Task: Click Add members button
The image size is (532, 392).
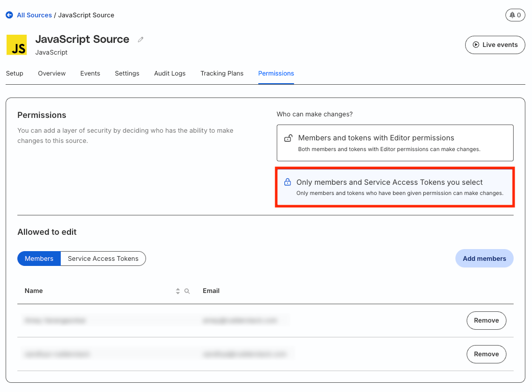Action: [x=484, y=258]
